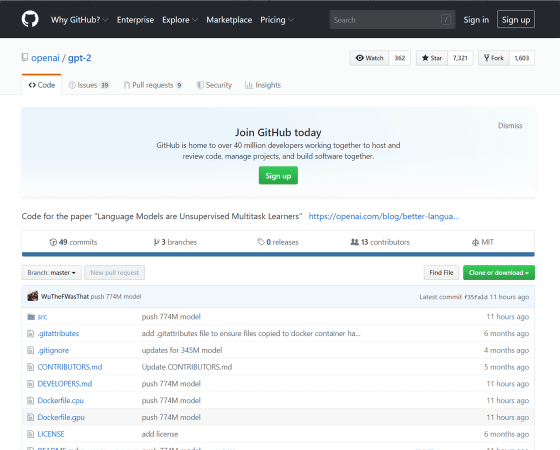The image size is (560, 450).
Task: Fork the gpt-2 repository
Action: 494,58
